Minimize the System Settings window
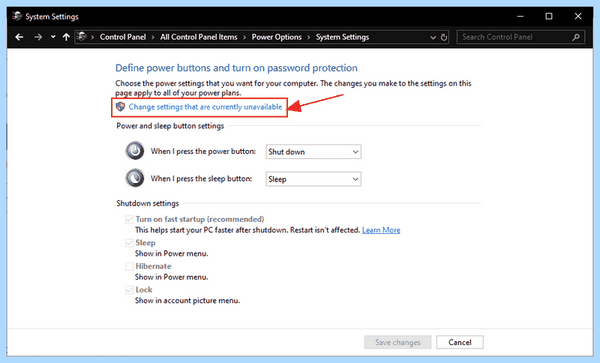 coord(520,16)
